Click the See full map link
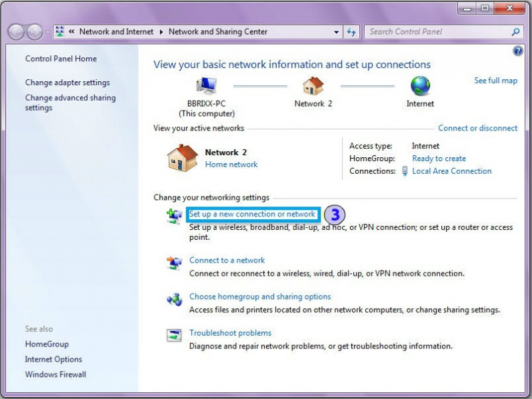The width and height of the screenshot is (532, 399). tap(495, 81)
